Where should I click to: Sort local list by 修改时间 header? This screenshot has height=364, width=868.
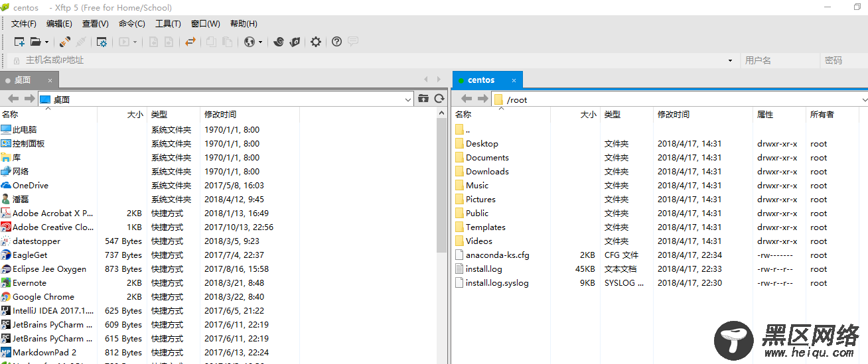[x=250, y=115]
